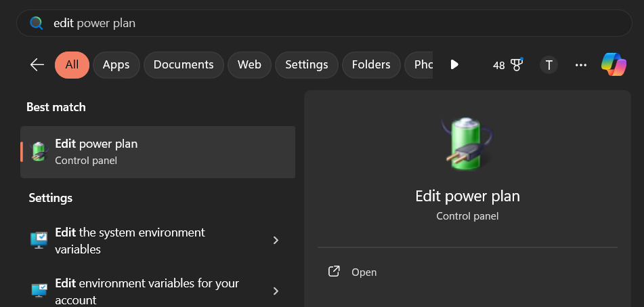Click the search magnifier icon
This screenshot has height=307, width=644.
click(x=37, y=23)
